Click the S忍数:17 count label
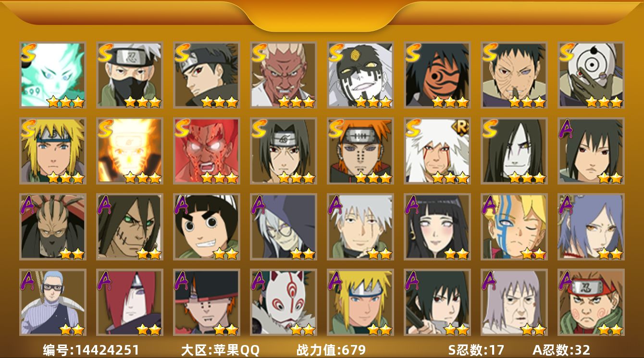The height and width of the screenshot is (358, 644). coord(476,350)
